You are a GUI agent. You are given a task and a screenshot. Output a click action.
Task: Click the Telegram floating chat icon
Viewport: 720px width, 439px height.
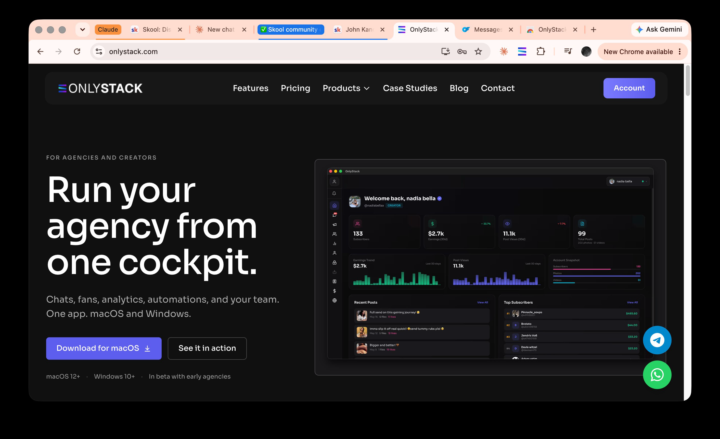[x=657, y=340]
